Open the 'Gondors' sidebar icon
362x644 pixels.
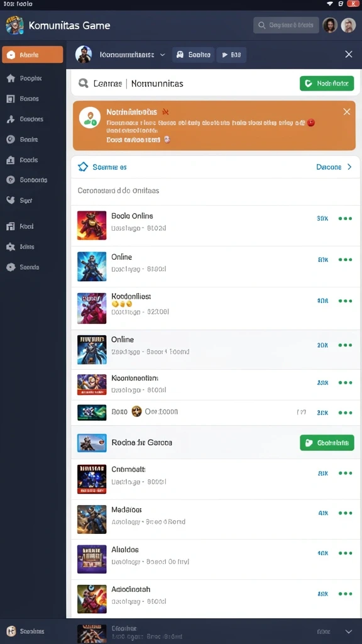pyautogui.click(x=11, y=119)
